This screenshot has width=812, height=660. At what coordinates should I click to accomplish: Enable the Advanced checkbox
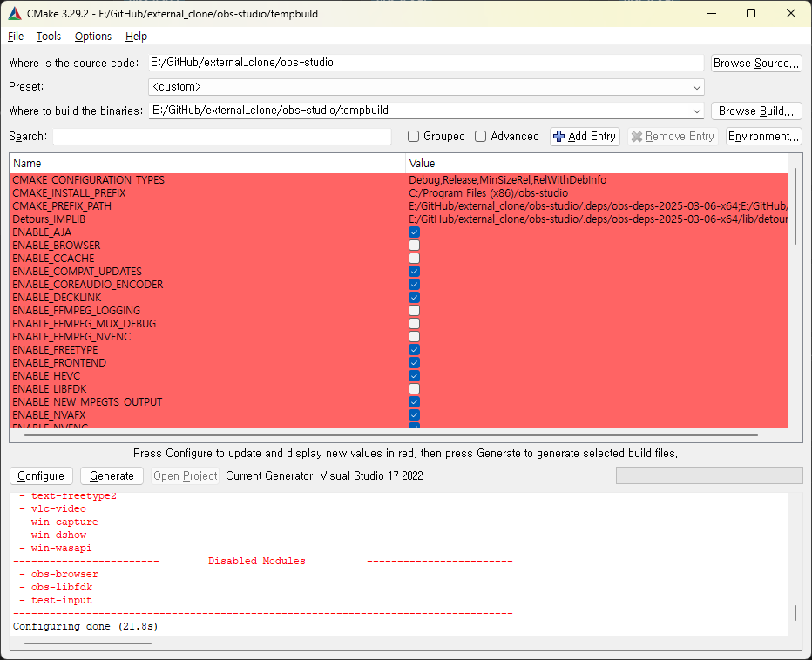481,136
